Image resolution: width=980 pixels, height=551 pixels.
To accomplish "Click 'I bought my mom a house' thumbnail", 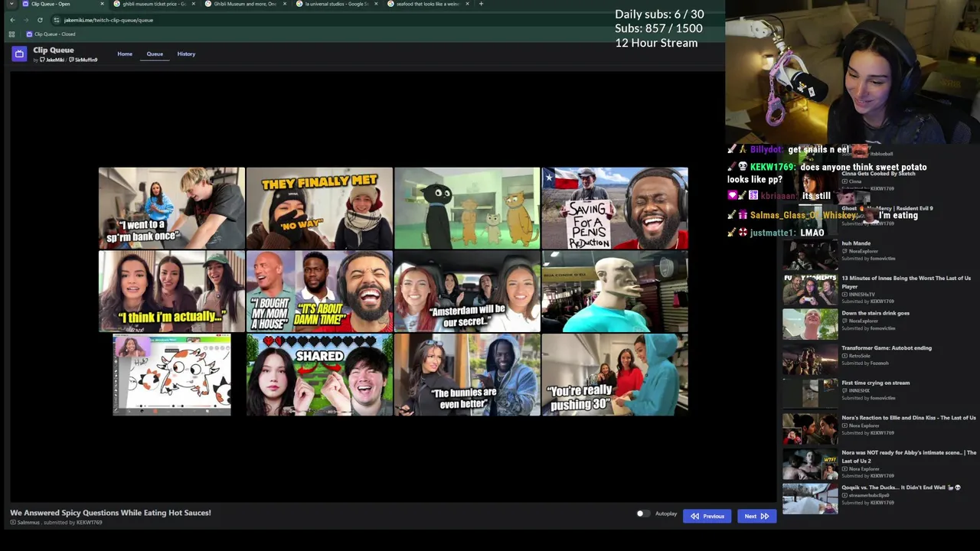I will pos(319,292).
